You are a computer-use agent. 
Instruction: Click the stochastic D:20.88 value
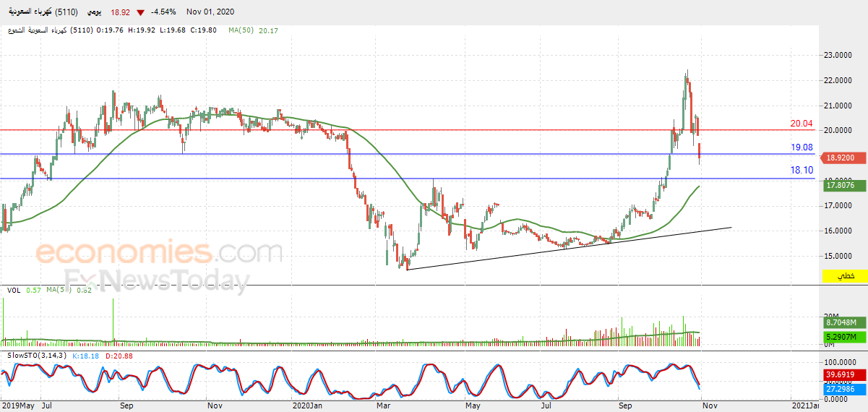coord(119,356)
